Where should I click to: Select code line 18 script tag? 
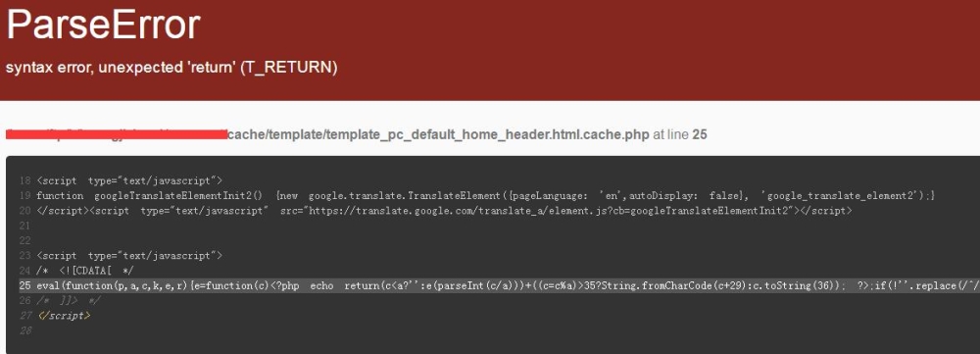129,180
